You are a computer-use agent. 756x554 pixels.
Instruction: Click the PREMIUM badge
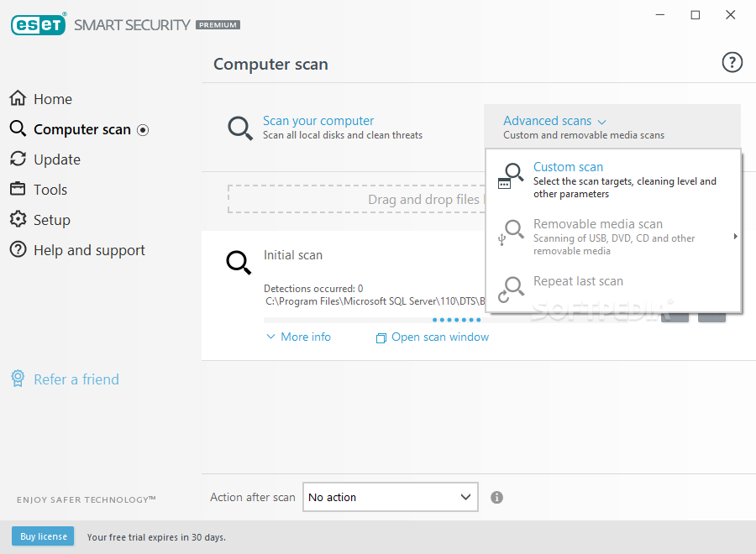tap(218, 25)
